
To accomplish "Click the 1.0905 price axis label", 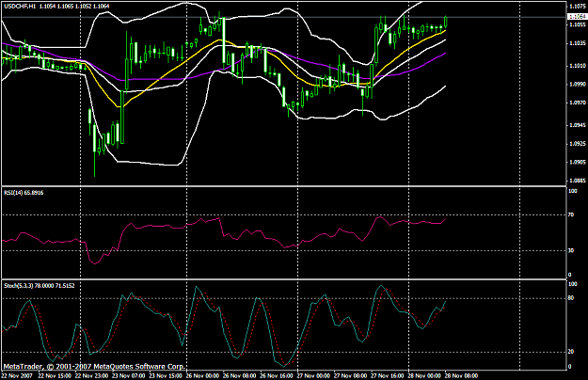I will [x=578, y=163].
